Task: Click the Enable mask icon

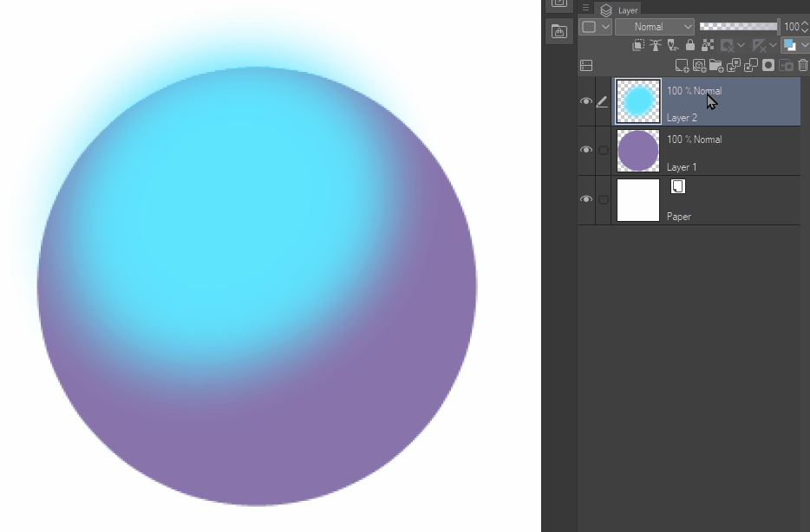Action: 728,45
